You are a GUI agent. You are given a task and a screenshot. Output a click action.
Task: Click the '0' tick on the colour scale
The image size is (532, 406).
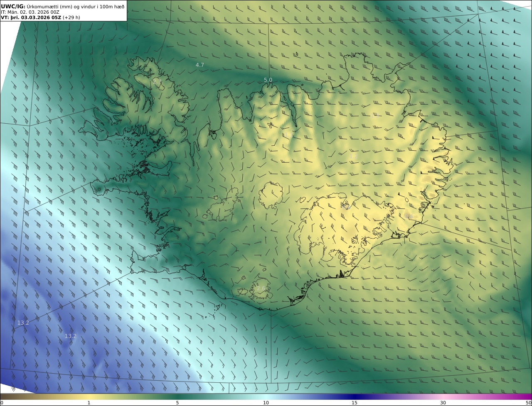click(x=2, y=403)
